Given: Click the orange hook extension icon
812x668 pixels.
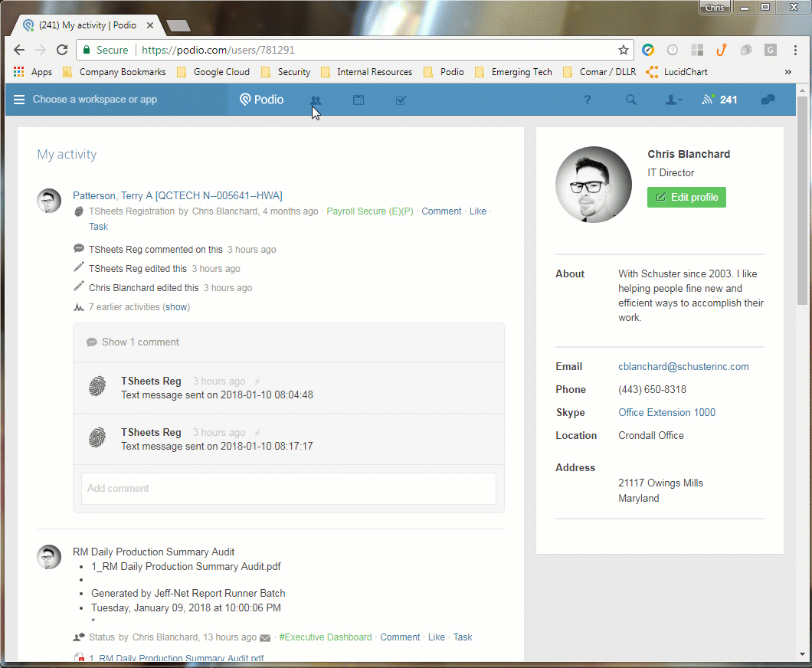Looking at the screenshot, I should click(x=722, y=51).
